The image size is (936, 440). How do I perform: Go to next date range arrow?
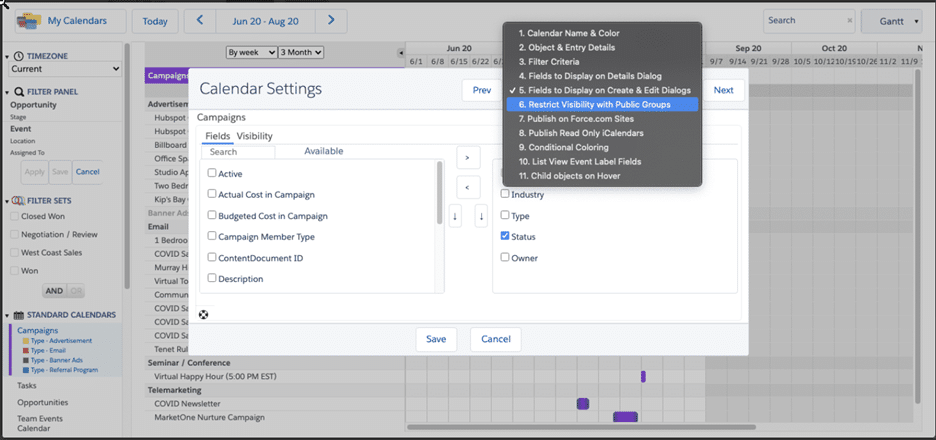(332, 20)
